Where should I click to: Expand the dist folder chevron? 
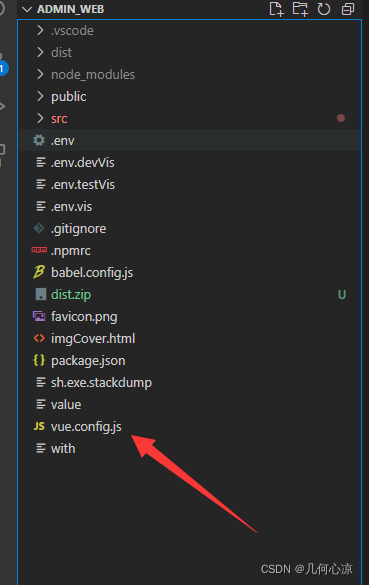[40, 52]
